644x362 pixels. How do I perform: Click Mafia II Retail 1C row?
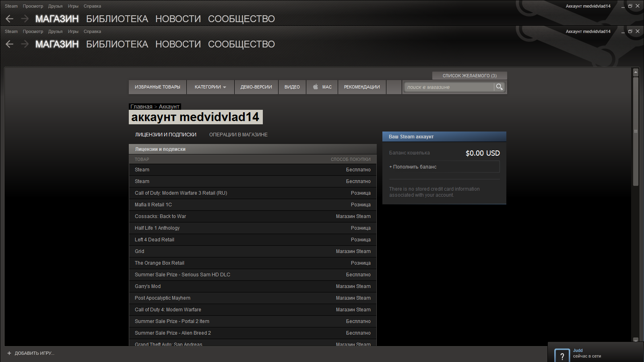253,205
